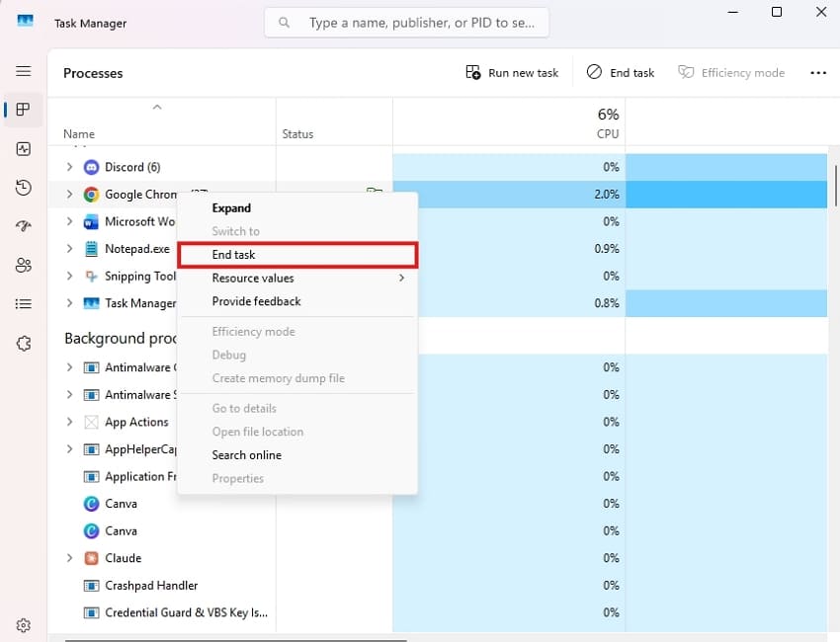Click the Credential Guard process icon
The image size is (840, 642).
[91, 612]
